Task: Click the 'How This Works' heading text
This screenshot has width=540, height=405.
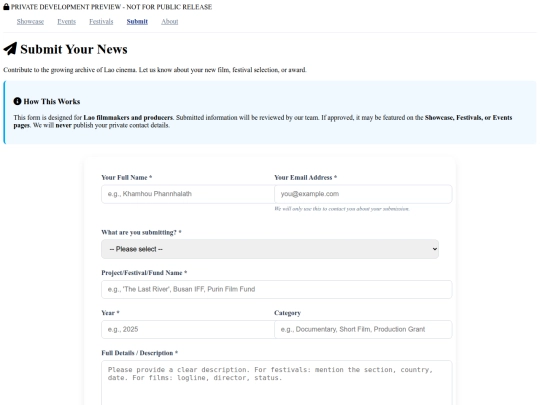Action: click(x=52, y=102)
